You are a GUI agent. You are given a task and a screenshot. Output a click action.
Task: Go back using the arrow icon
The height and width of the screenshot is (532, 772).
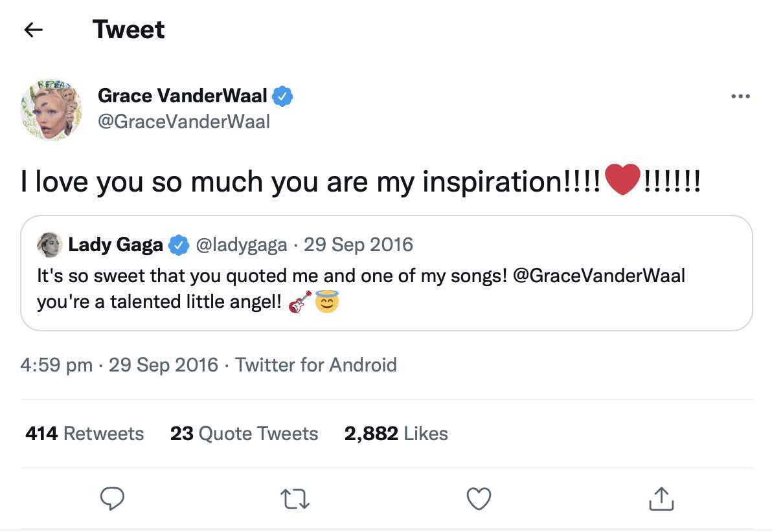(x=33, y=30)
